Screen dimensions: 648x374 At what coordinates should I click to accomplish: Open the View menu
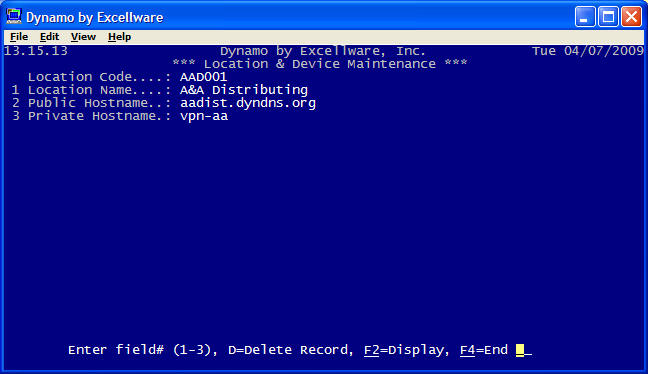tap(83, 37)
